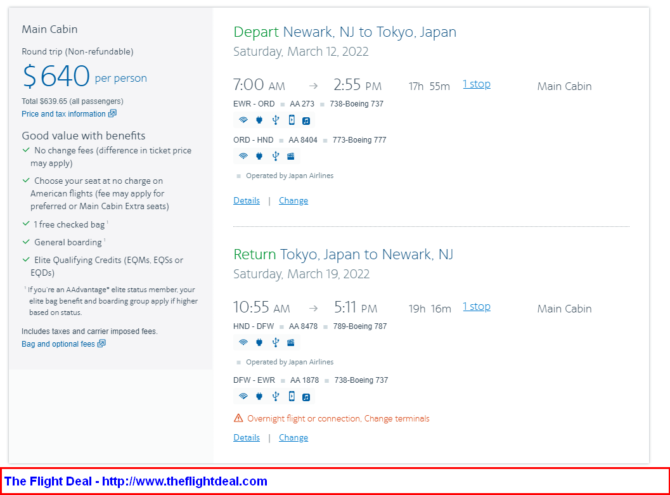Click Change for the Tokyo to Newark return
This screenshot has width=670, height=495.
tap(293, 437)
